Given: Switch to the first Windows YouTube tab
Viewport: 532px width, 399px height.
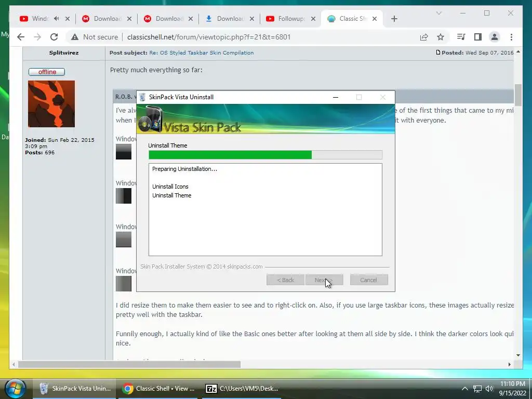Looking at the screenshot, I should [40, 19].
